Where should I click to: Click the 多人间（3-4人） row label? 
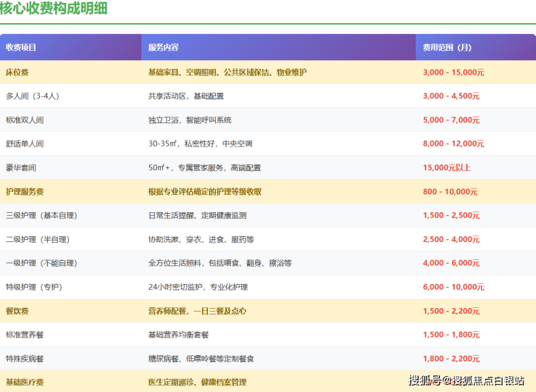pyautogui.click(x=32, y=96)
